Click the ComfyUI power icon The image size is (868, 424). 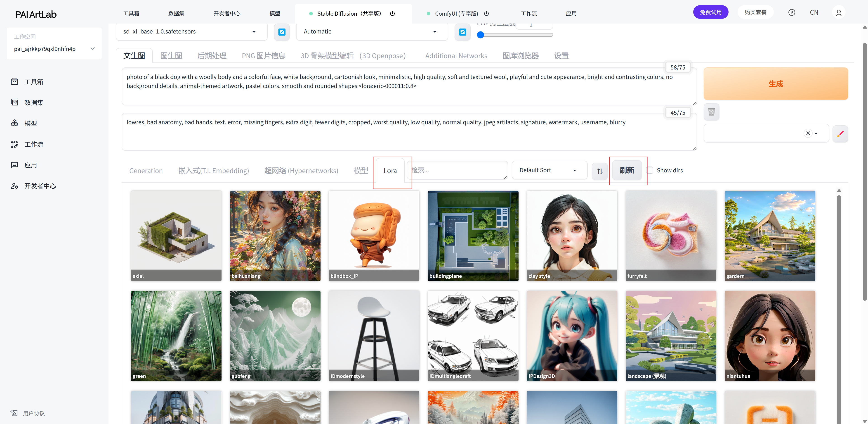pos(486,14)
